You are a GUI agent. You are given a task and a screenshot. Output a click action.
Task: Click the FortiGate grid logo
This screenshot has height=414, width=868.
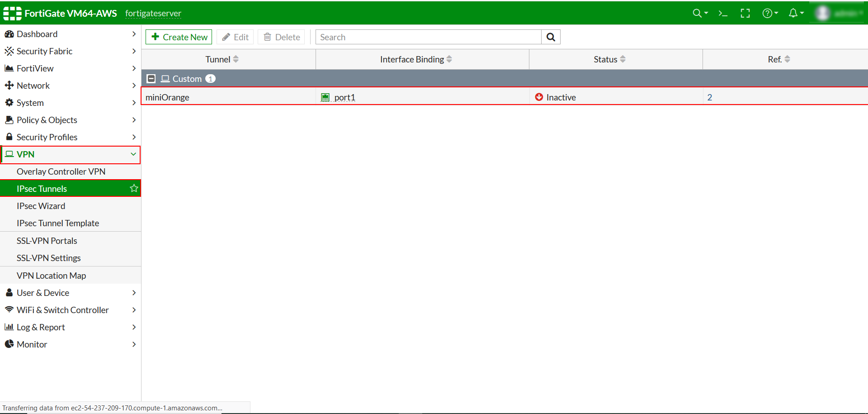point(12,13)
